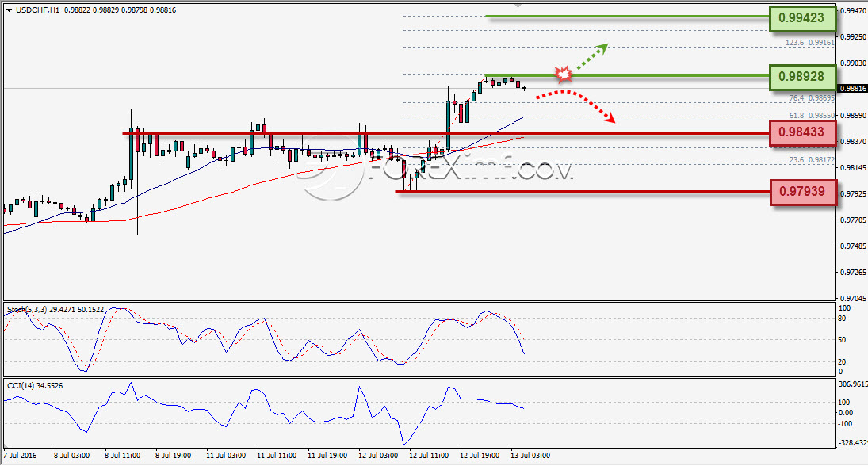Viewport: 868px width, 466px height.
Task: Click the red burst breakout marker
Action: pos(564,74)
